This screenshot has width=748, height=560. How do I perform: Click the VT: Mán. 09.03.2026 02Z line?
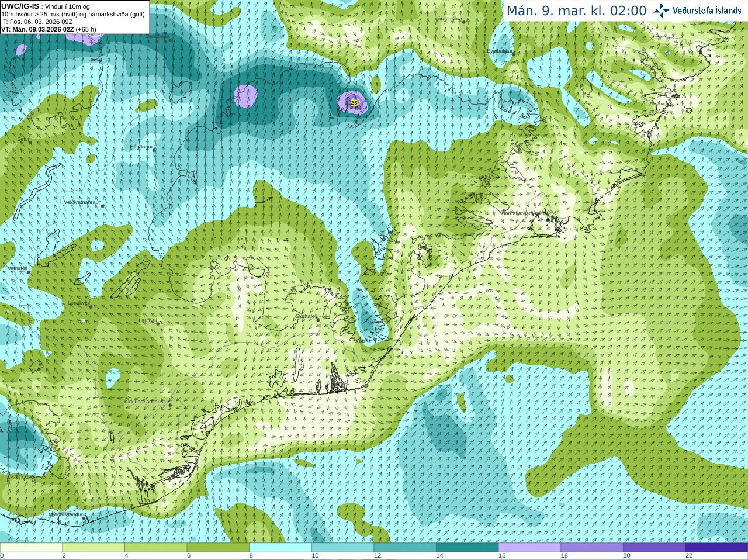[x=49, y=29]
